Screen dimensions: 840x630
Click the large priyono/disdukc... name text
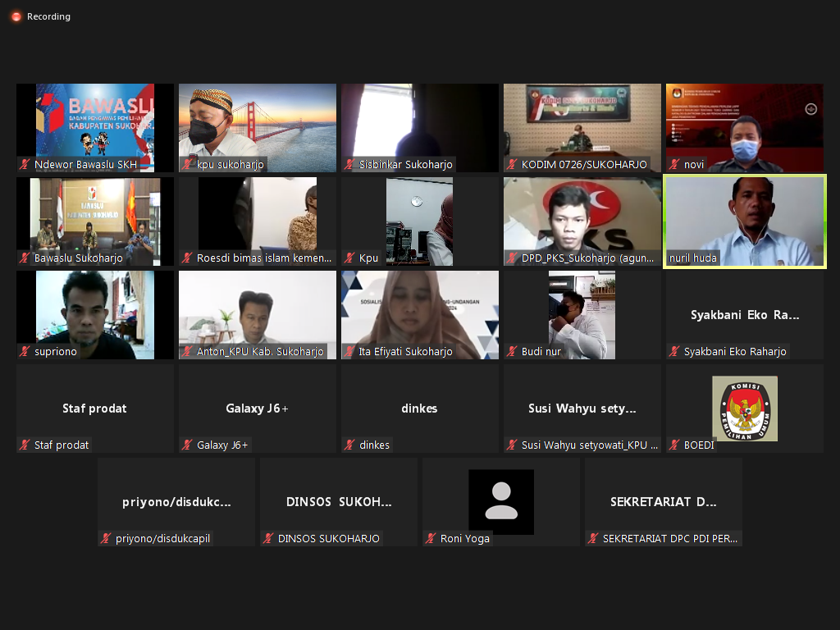tap(176, 502)
